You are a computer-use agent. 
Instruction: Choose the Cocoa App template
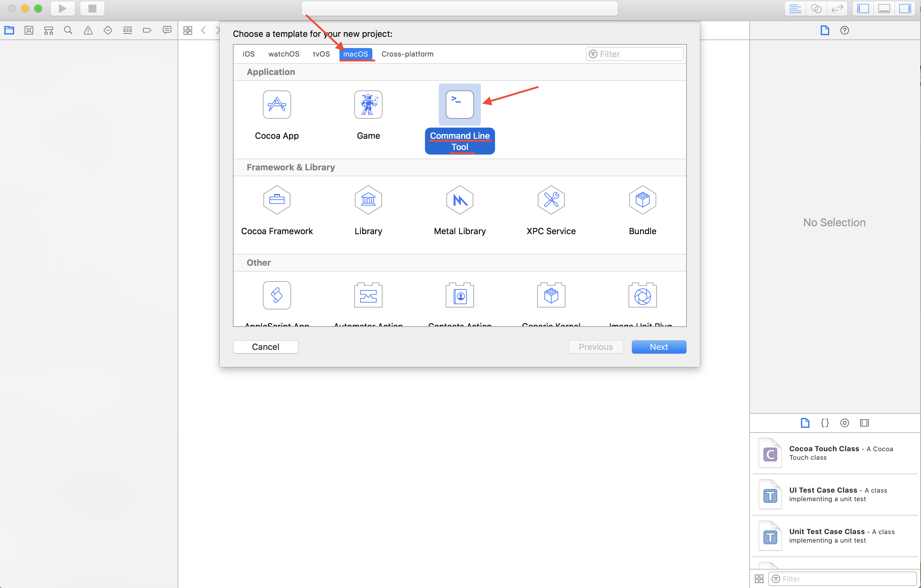[277, 115]
